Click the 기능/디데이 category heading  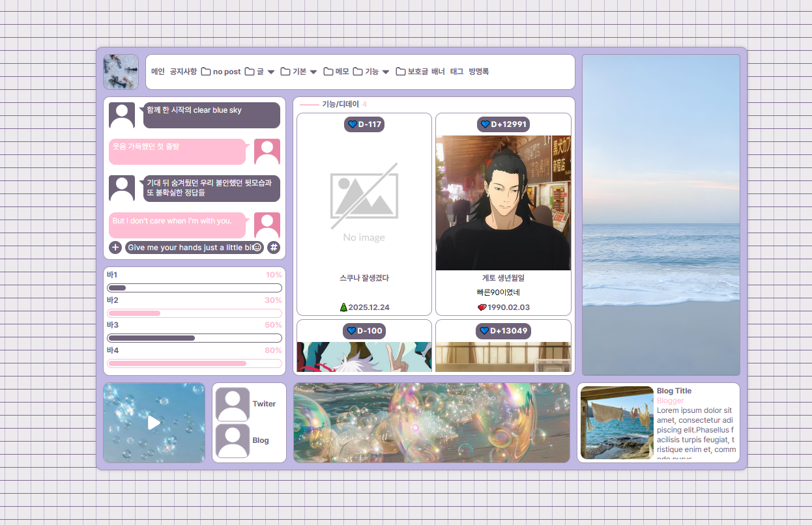[x=340, y=104]
